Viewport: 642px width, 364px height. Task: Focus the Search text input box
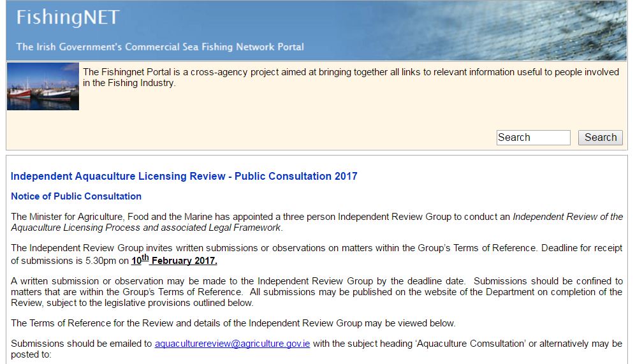pyautogui.click(x=533, y=138)
